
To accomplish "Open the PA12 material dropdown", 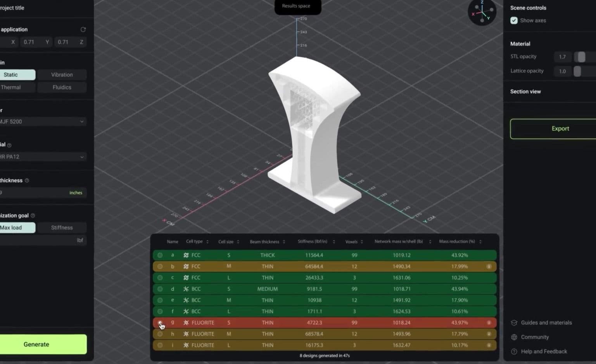I will [42, 157].
